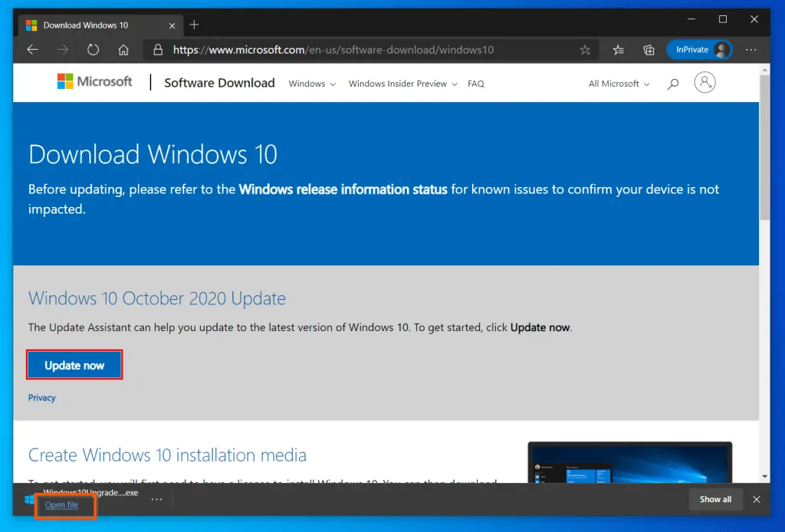
Task: Go back using the browser back arrow
Action: tap(32, 50)
